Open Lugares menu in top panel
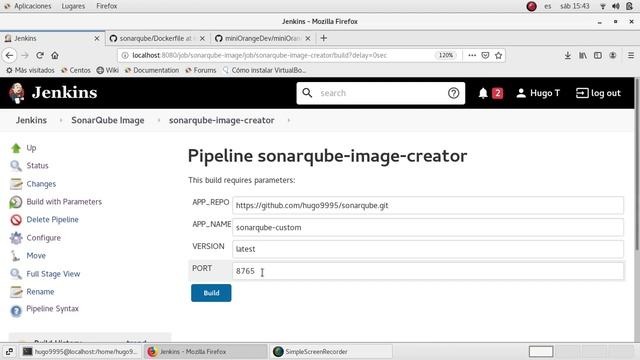Viewport: 640px width, 360px height. (73, 6)
